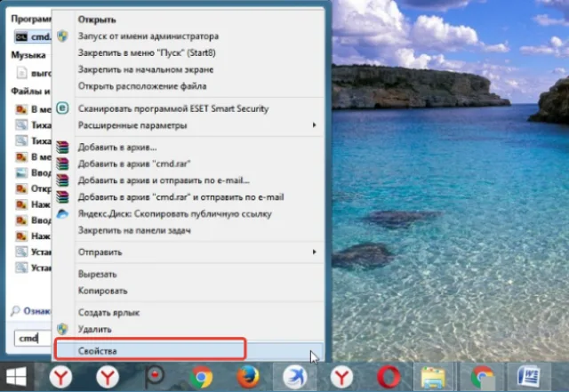Click the cmd search input field

(x=33, y=339)
